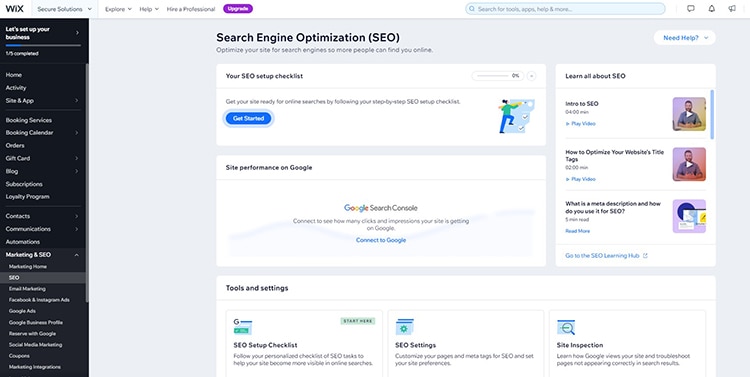This screenshot has width=750, height=377.
Task: Open Marketing Integrations sub-item
Action: coord(35,367)
